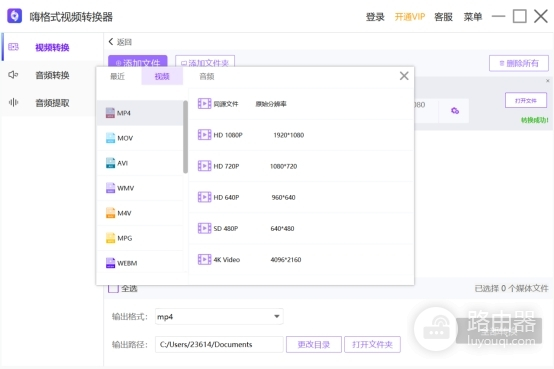Select the 640*480 resolution text
This screenshot has width=554, height=369.
click(x=282, y=228)
